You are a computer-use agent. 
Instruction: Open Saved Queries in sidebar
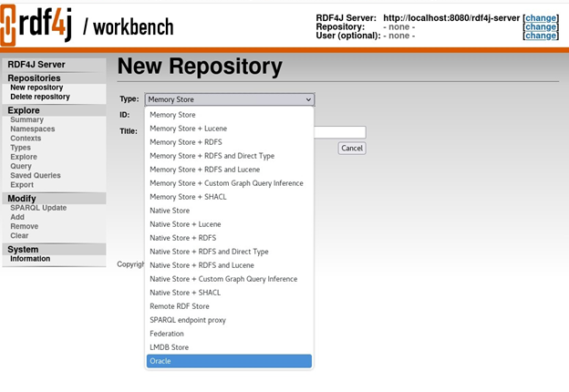36,176
